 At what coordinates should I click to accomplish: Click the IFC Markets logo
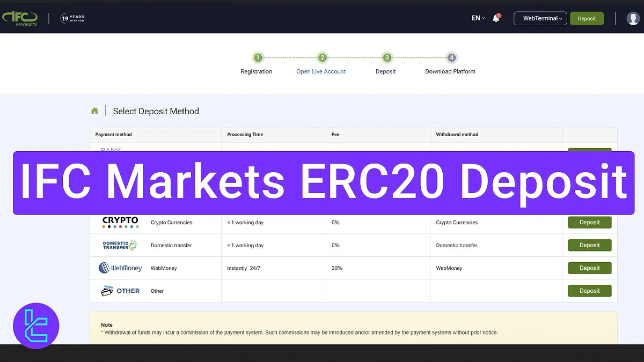coord(20,18)
